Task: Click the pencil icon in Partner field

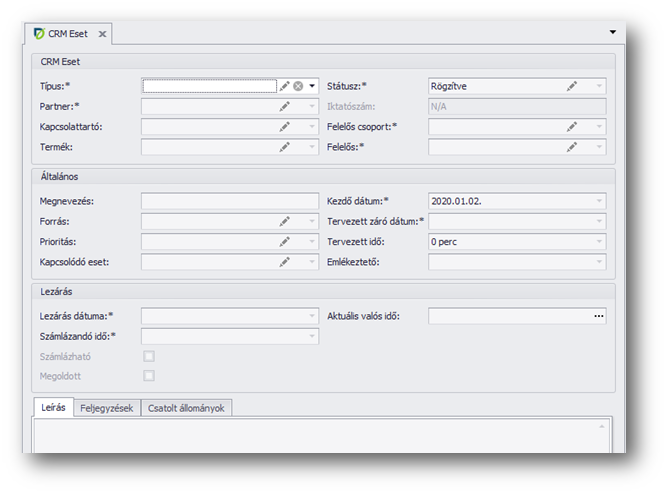Action: click(x=285, y=106)
